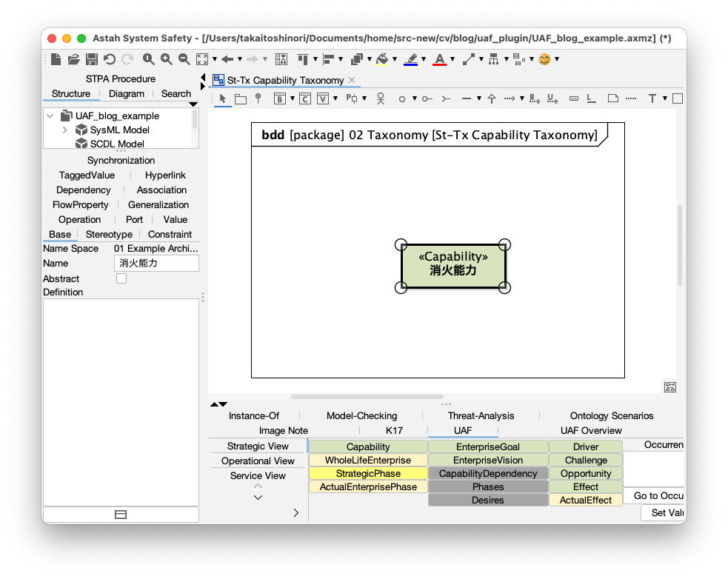Image resolution: width=728 pixels, height=579 pixels.
Task: Expand the SysML Model tree node
Action: click(x=65, y=130)
